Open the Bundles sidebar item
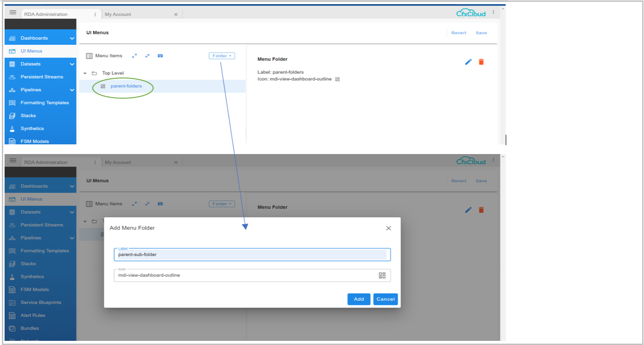Viewport: 644px width, 345px height. click(30, 328)
